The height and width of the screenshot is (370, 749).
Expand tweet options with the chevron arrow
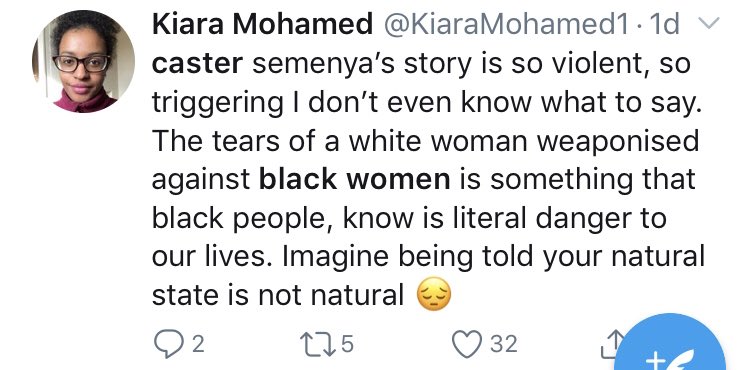(x=708, y=23)
